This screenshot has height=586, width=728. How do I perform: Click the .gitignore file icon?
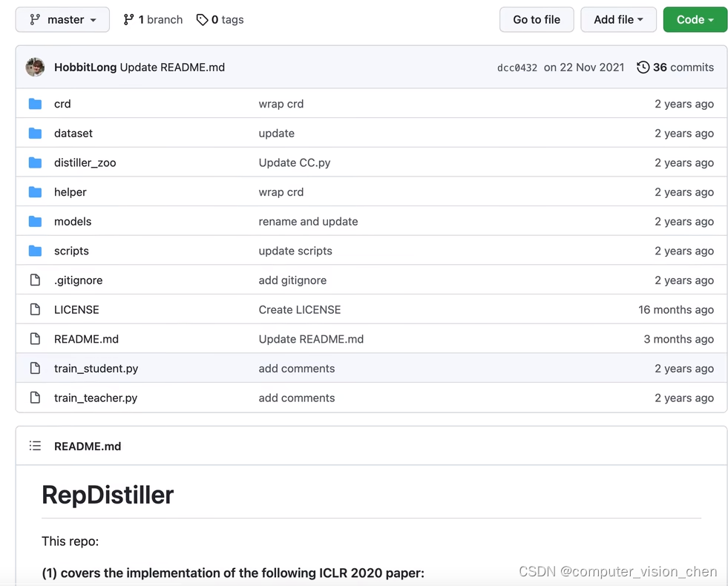coord(36,280)
